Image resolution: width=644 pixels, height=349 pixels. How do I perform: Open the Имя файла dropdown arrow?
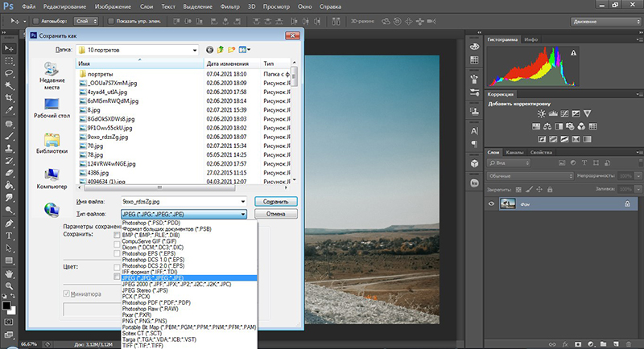pyautogui.click(x=243, y=201)
